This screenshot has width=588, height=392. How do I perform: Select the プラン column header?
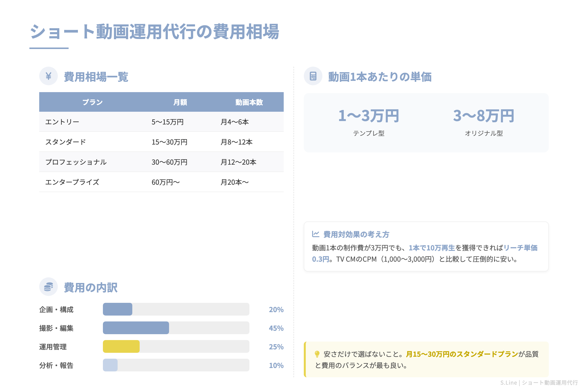(x=93, y=102)
